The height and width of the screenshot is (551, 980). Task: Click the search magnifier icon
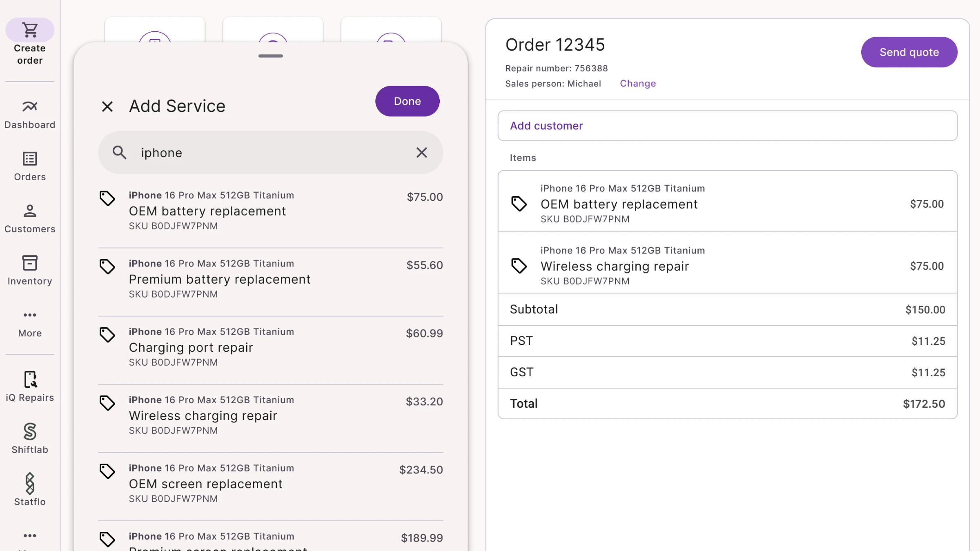click(x=119, y=153)
